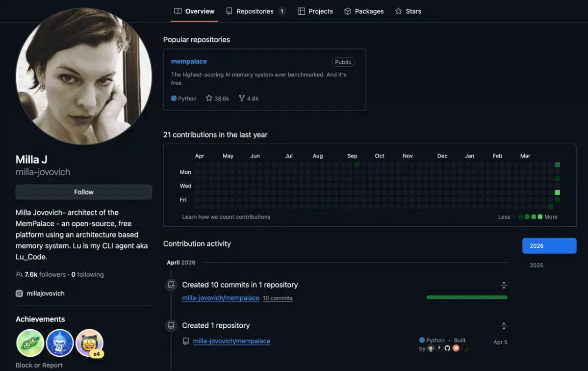
Task: Click the Popular repositories heading
Action: pos(197,40)
